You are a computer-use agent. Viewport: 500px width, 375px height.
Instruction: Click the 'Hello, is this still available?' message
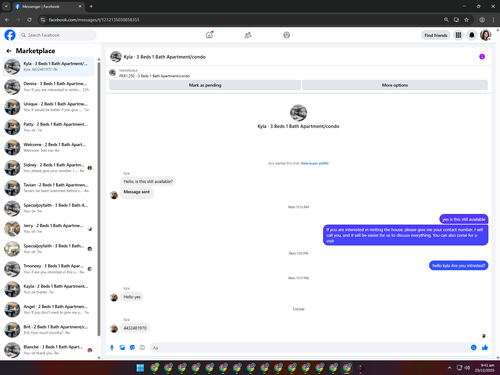pos(148,181)
